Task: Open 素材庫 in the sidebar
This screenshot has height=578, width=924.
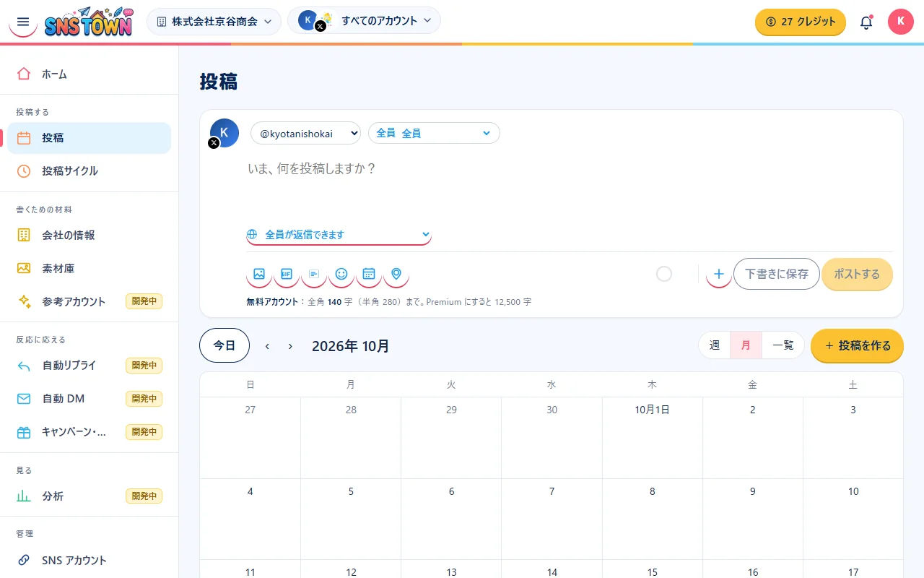Action: click(90, 268)
